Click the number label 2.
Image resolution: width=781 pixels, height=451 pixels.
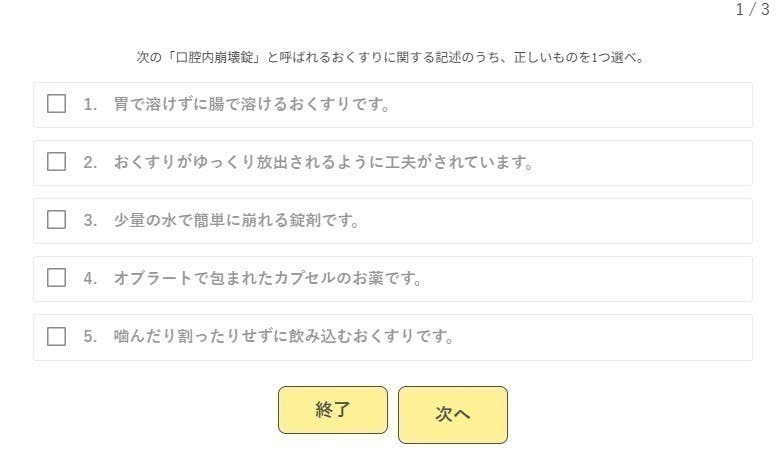click(x=90, y=163)
